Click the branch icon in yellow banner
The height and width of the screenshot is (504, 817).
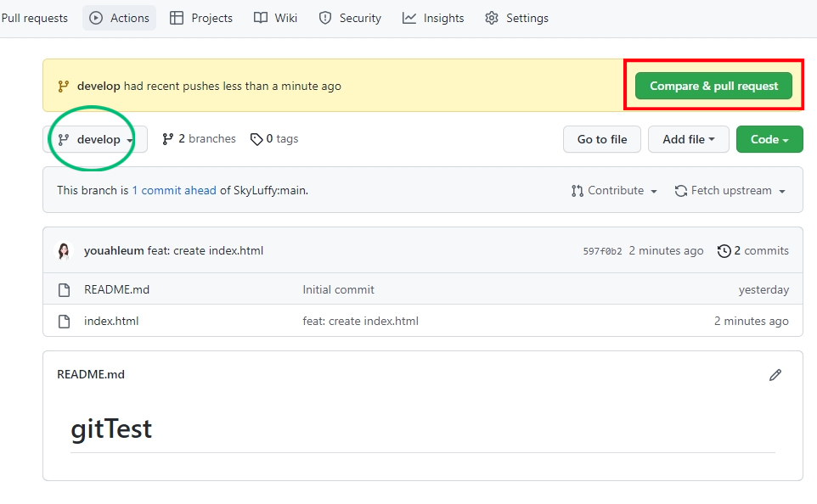tap(63, 86)
